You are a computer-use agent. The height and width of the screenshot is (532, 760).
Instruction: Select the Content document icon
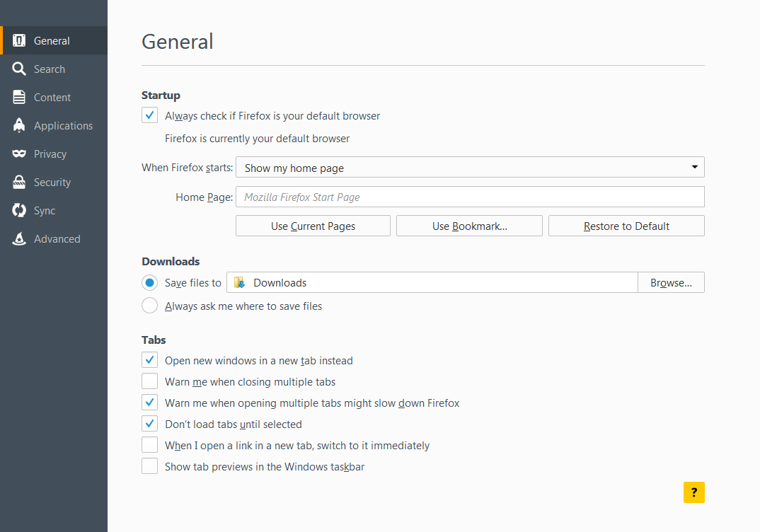(x=20, y=97)
